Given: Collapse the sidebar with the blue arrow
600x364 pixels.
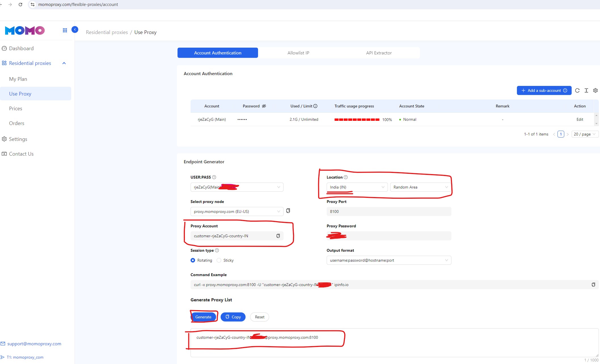Looking at the screenshot, I should [x=75, y=29].
